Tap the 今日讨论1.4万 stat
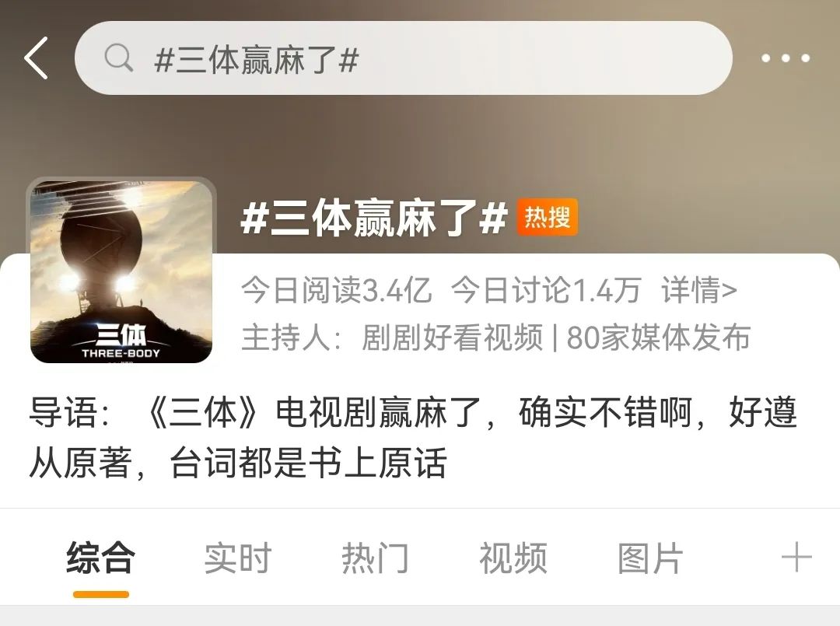 coord(547,290)
